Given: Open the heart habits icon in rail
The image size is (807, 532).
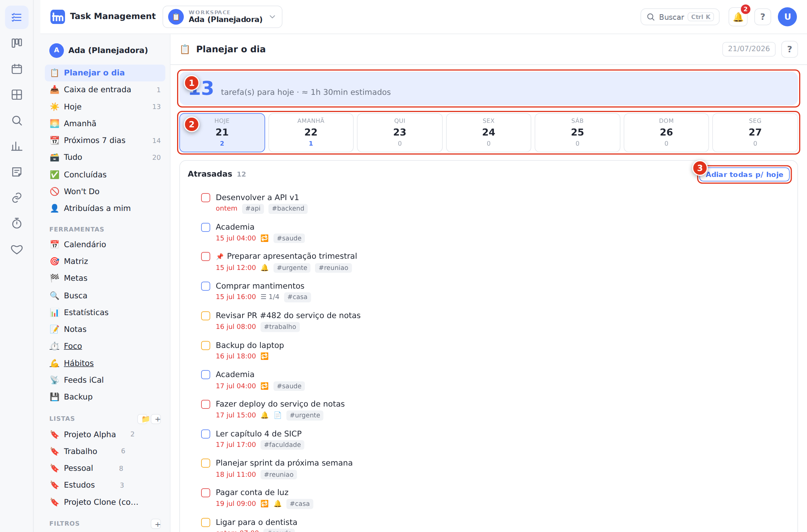Looking at the screenshot, I should coord(17,249).
